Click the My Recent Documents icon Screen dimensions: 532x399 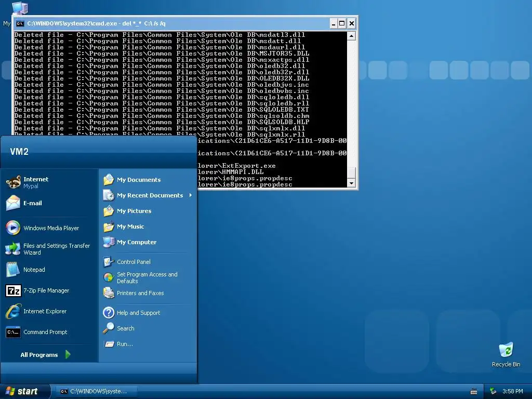109,195
